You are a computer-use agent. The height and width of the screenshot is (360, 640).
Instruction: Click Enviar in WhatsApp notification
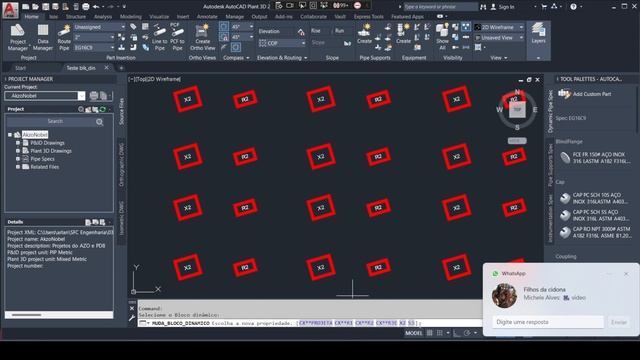[x=619, y=322]
